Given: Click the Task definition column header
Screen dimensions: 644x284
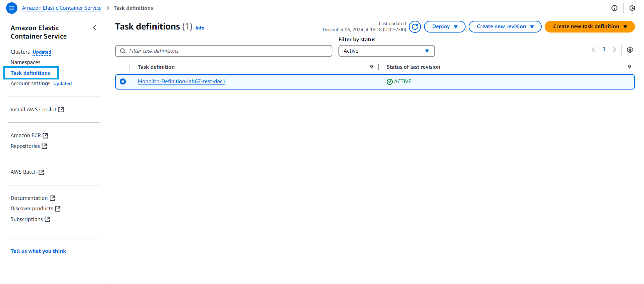Looking at the screenshot, I should [156, 67].
